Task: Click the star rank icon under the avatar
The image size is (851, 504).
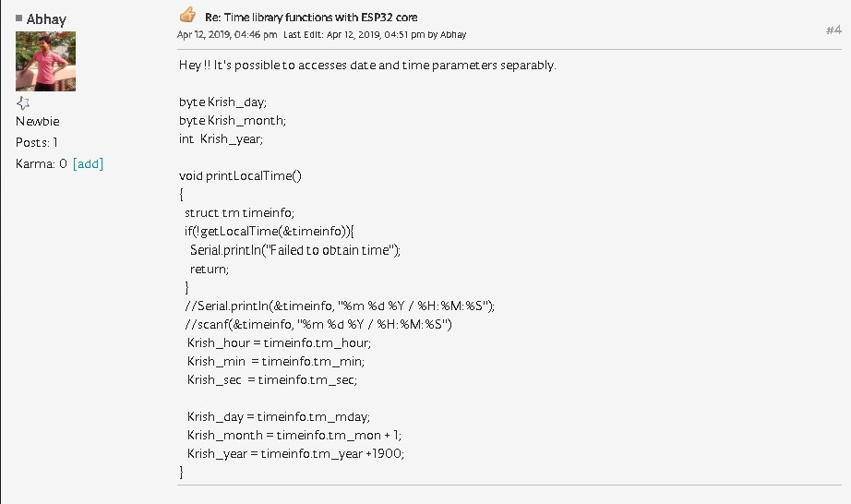Action: point(24,103)
